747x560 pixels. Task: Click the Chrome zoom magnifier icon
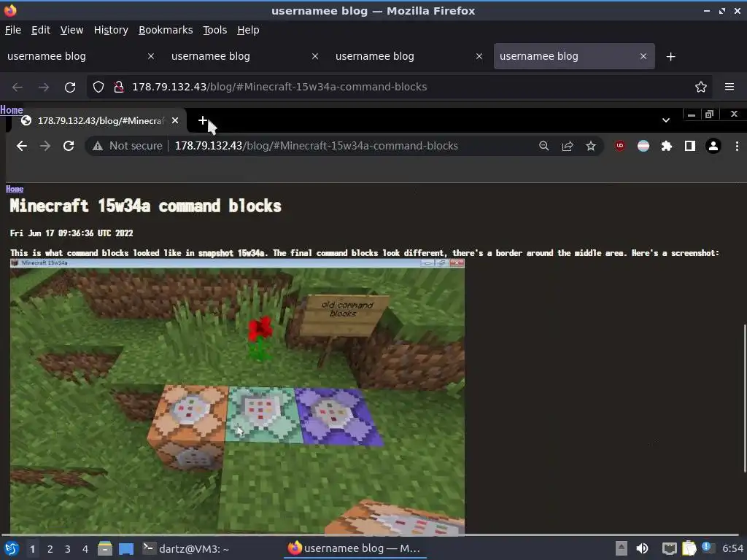tap(543, 146)
